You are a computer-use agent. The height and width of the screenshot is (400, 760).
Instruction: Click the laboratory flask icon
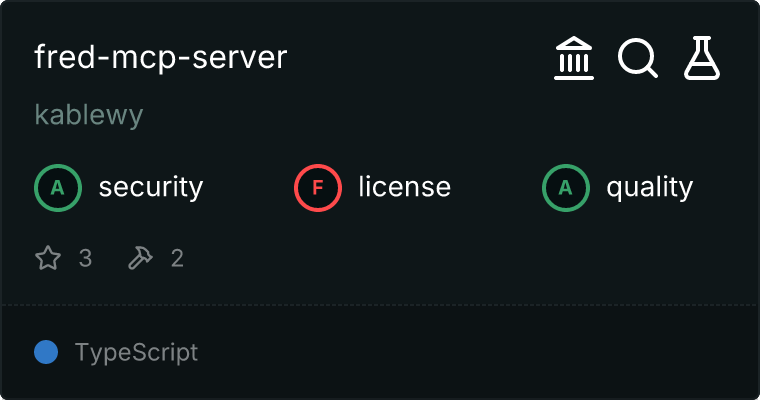click(702, 59)
